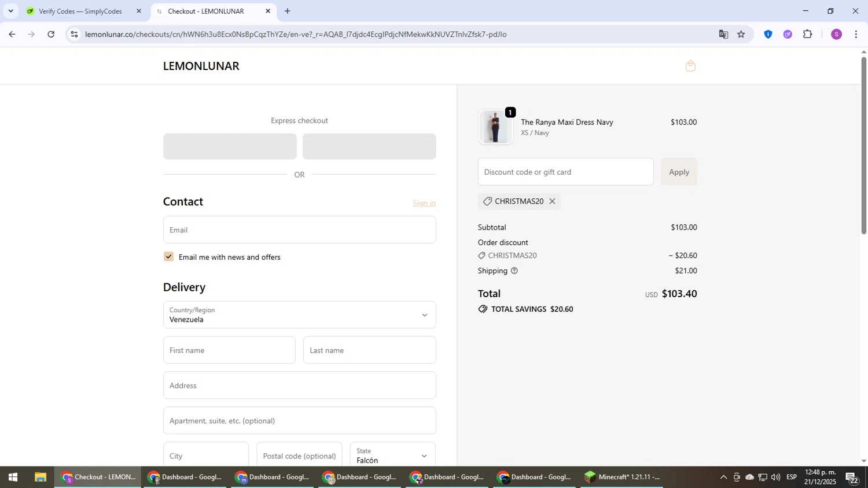Open the browser Extensions puzzle icon
This screenshot has width=868, height=488.
click(x=808, y=34)
